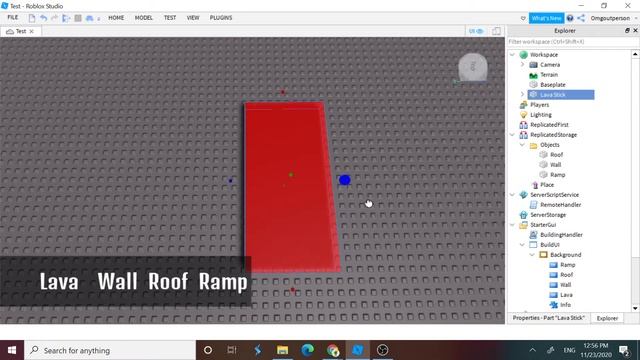640x360 pixels.
Task: Collapse the ServerScriptService node
Action: tap(512, 195)
